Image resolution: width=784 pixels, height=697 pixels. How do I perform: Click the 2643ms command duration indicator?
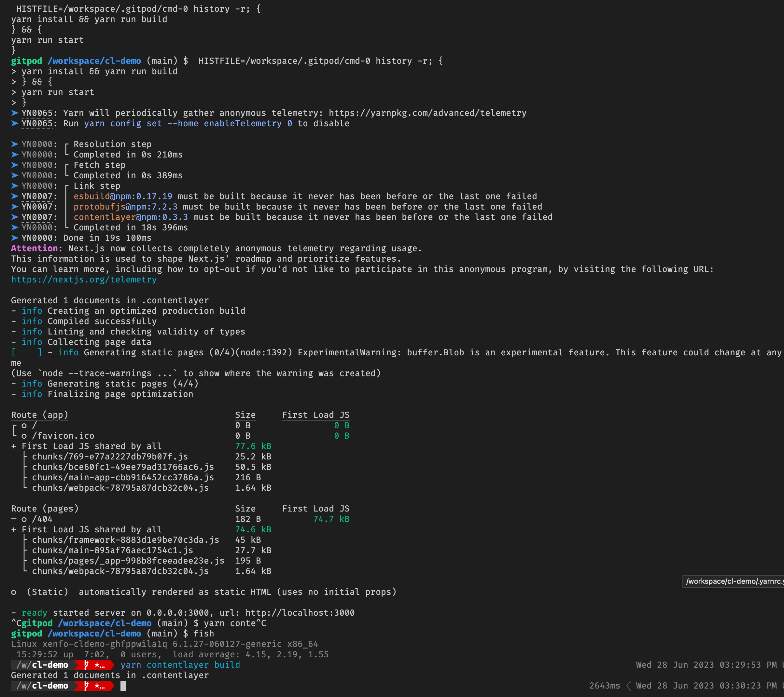click(605, 686)
